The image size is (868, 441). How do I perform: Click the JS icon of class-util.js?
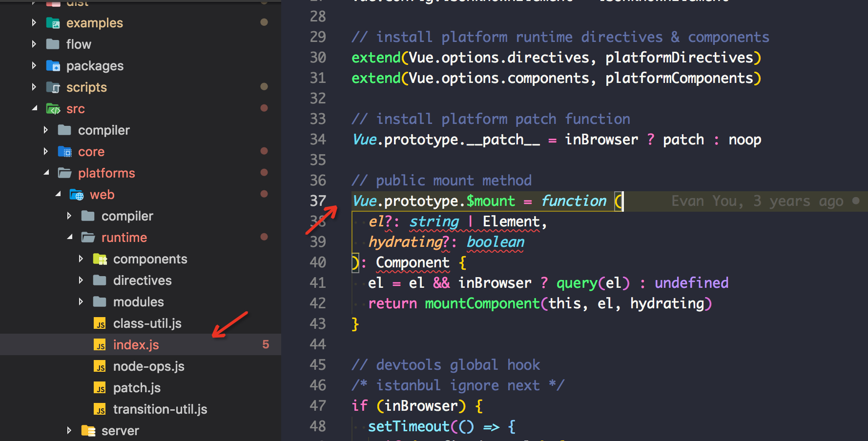(x=100, y=323)
